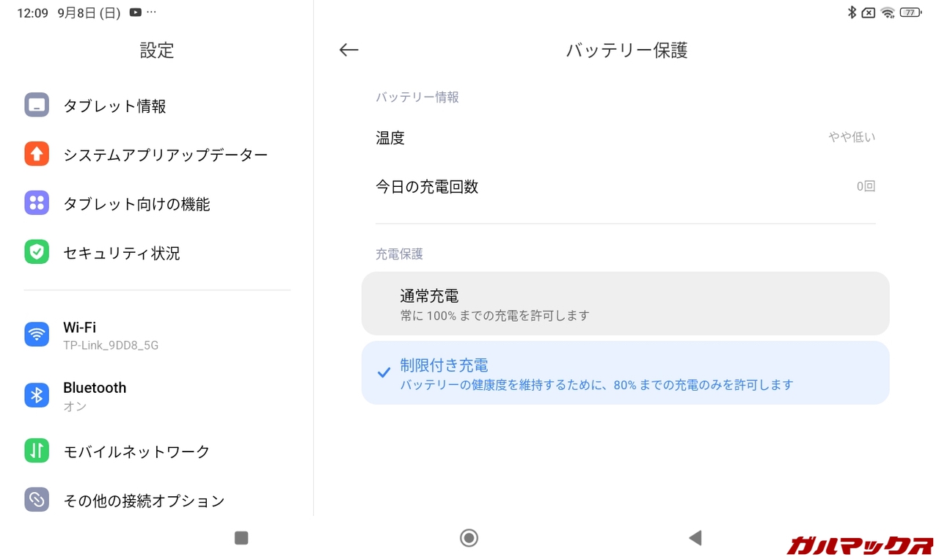
Task: Tap the purple タブレット向けの機能 icon
Action: coord(37,203)
